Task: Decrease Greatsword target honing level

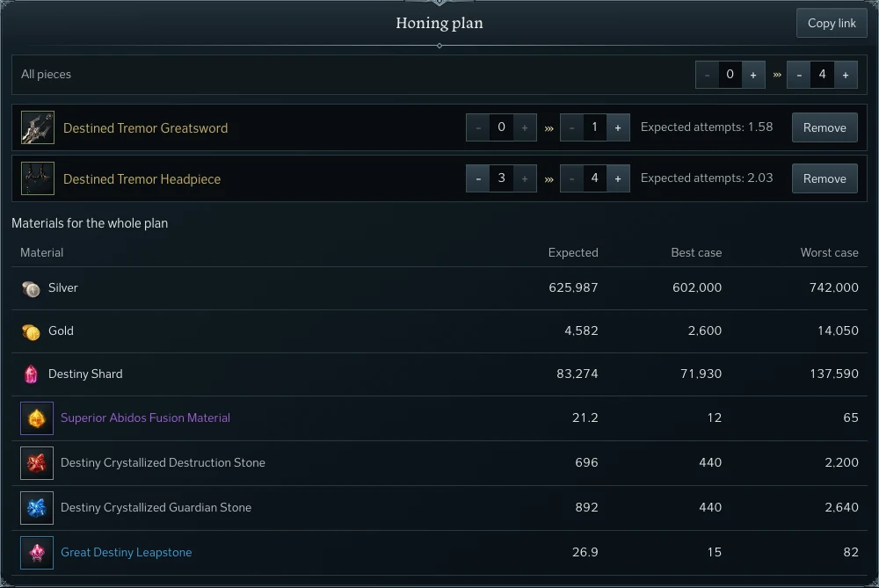Action: (571, 127)
